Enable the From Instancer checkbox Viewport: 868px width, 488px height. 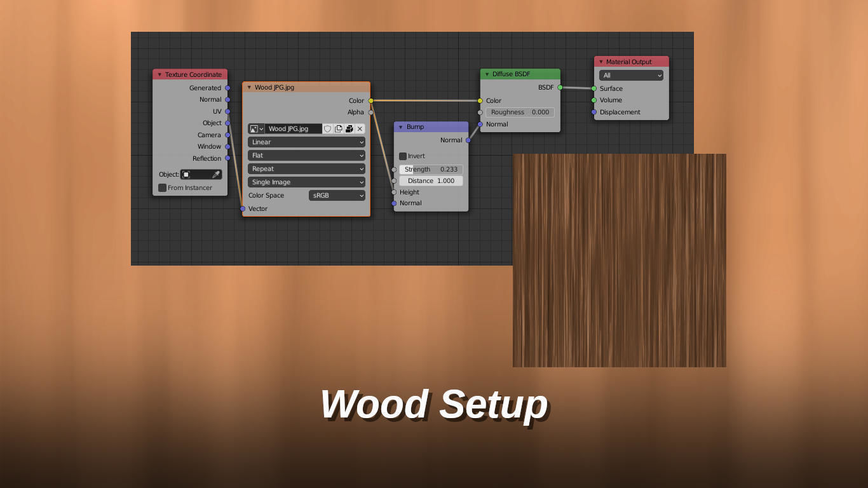(x=162, y=188)
